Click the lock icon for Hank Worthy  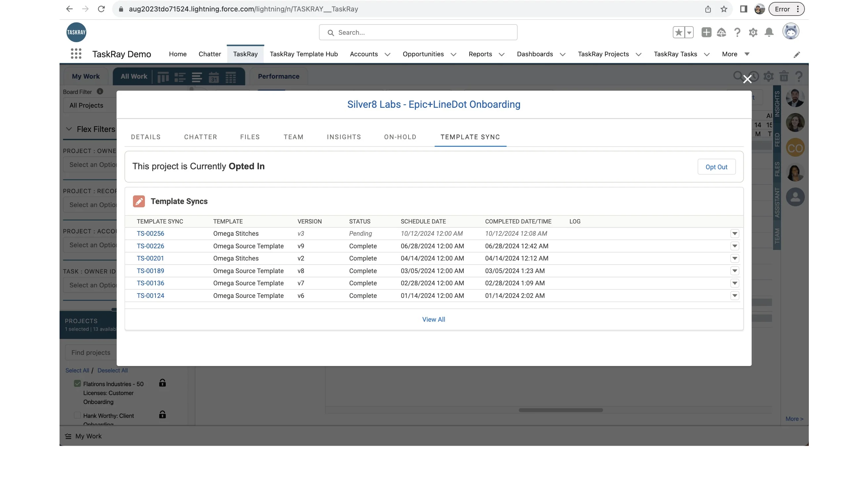tap(162, 415)
